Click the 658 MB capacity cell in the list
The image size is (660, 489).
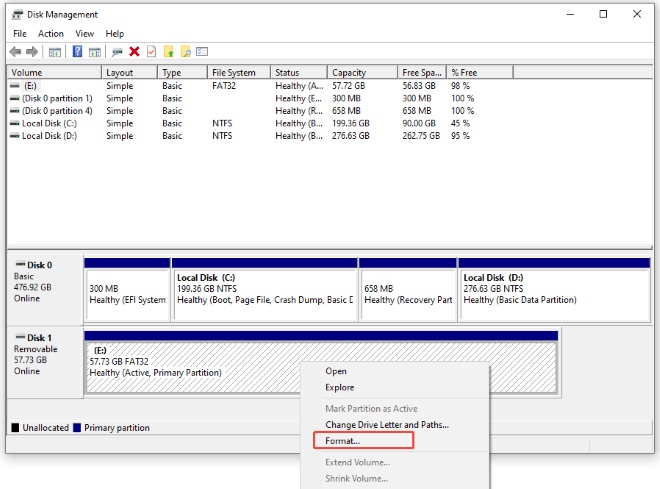point(346,111)
